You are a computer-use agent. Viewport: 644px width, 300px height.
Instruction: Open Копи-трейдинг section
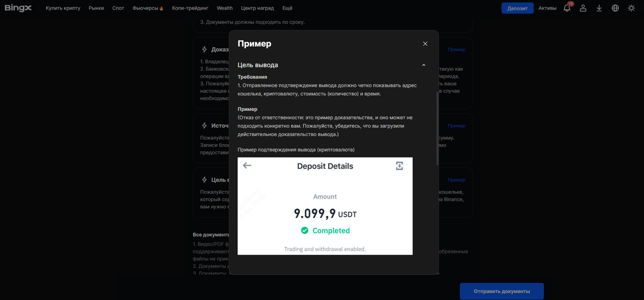[x=190, y=8]
